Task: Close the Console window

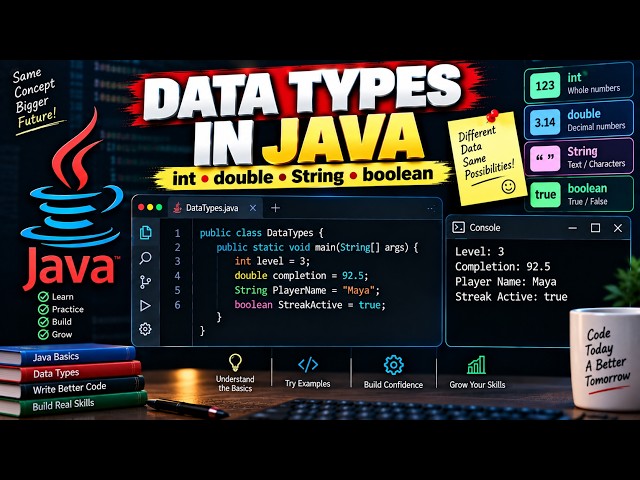Action: point(618,228)
